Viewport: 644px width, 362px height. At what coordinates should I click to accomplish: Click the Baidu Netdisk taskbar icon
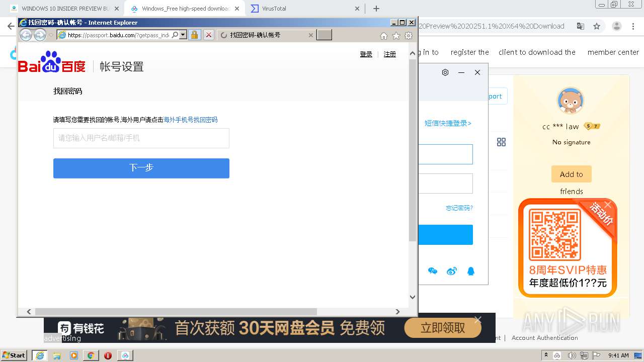(x=125, y=355)
